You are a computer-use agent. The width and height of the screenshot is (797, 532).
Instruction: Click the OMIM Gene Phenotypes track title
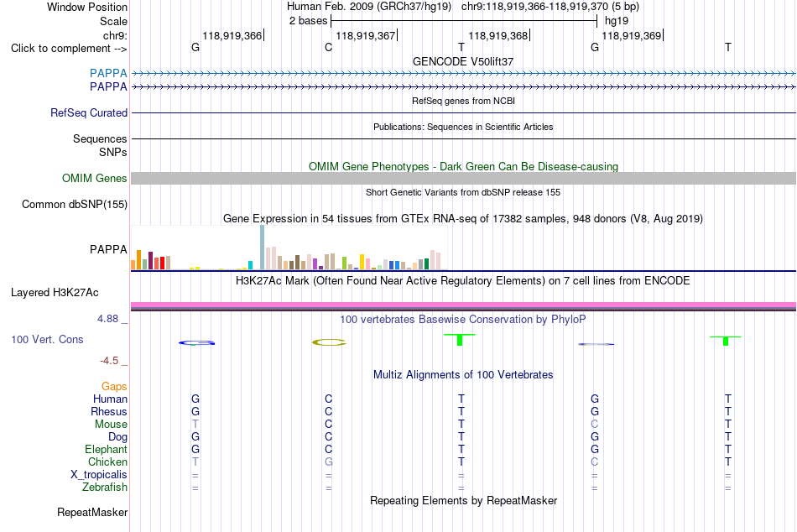pos(463,166)
